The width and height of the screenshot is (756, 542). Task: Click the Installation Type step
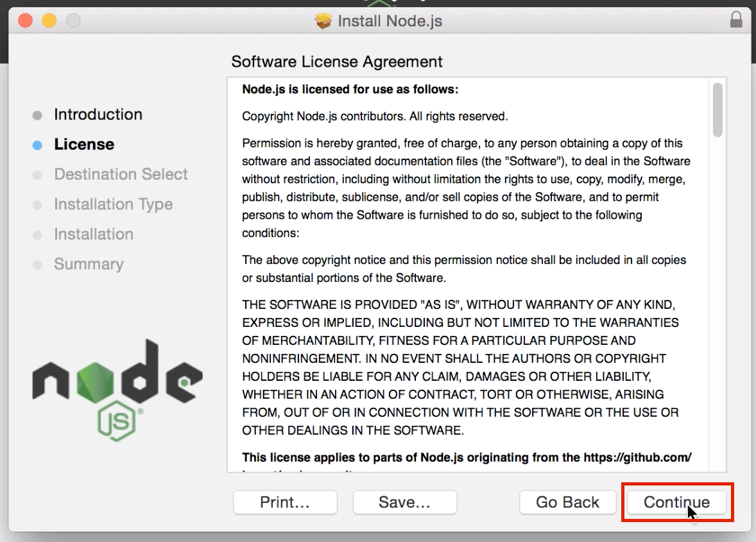[x=113, y=204]
